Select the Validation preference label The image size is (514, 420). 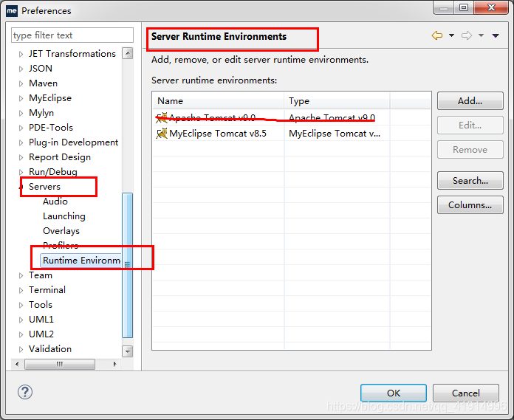point(49,349)
